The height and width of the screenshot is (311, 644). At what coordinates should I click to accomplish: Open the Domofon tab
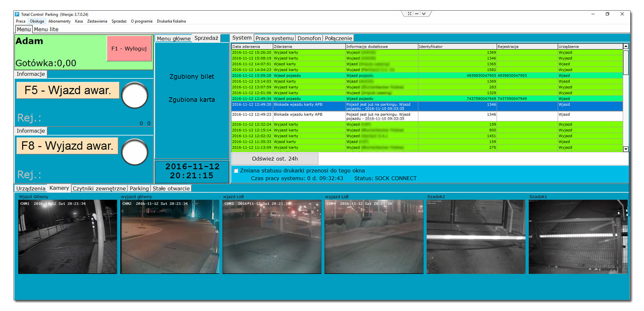309,38
